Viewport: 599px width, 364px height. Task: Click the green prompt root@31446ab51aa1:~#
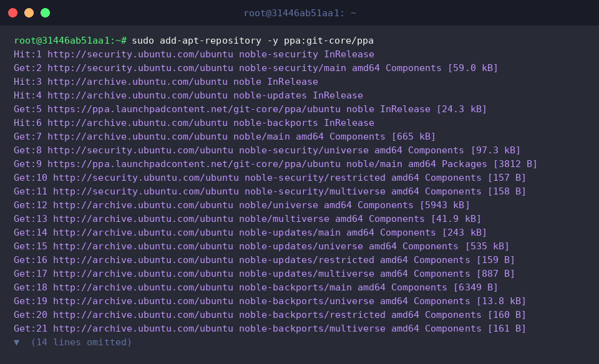point(71,41)
